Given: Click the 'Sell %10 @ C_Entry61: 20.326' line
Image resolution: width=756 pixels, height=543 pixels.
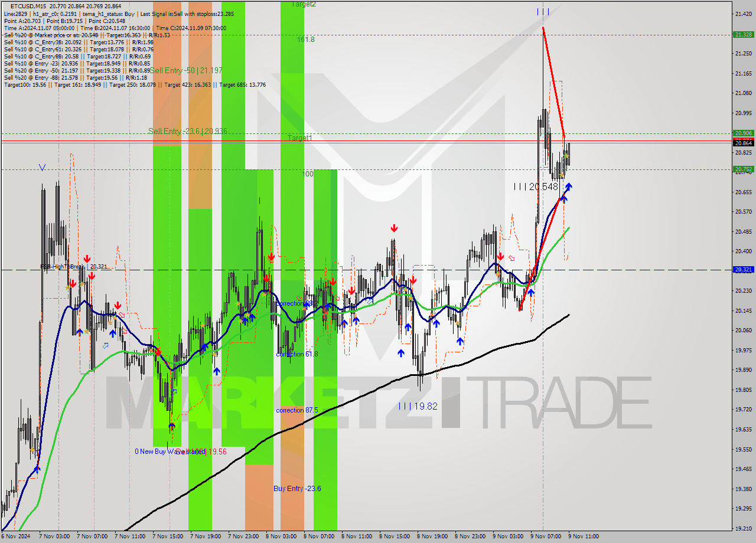Looking at the screenshot, I should point(79,49).
